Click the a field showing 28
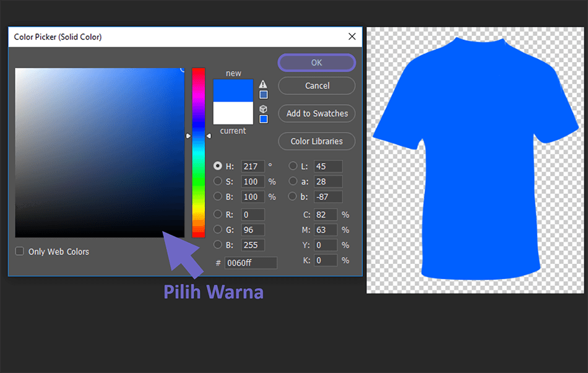Image resolution: width=588 pixels, height=373 pixels. (x=328, y=182)
